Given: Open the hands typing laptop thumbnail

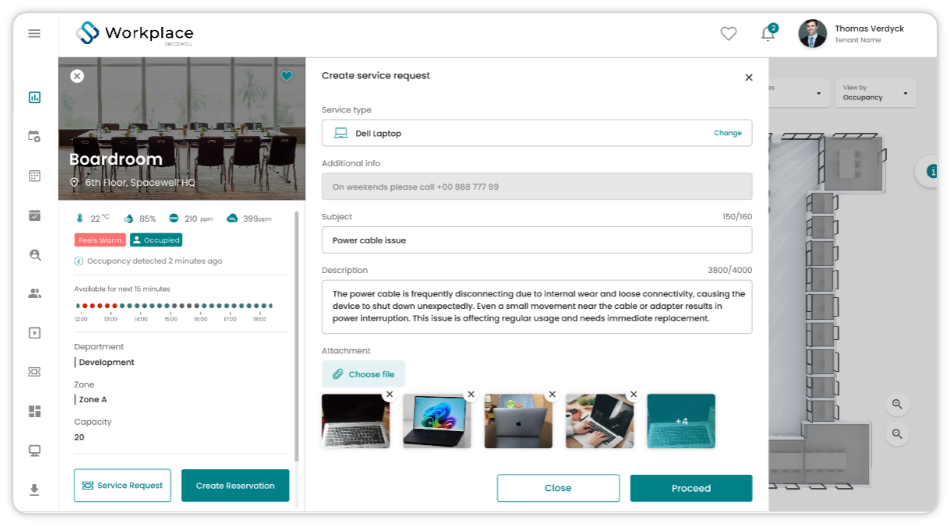Looking at the screenshot, I should (x=600, y=421).
